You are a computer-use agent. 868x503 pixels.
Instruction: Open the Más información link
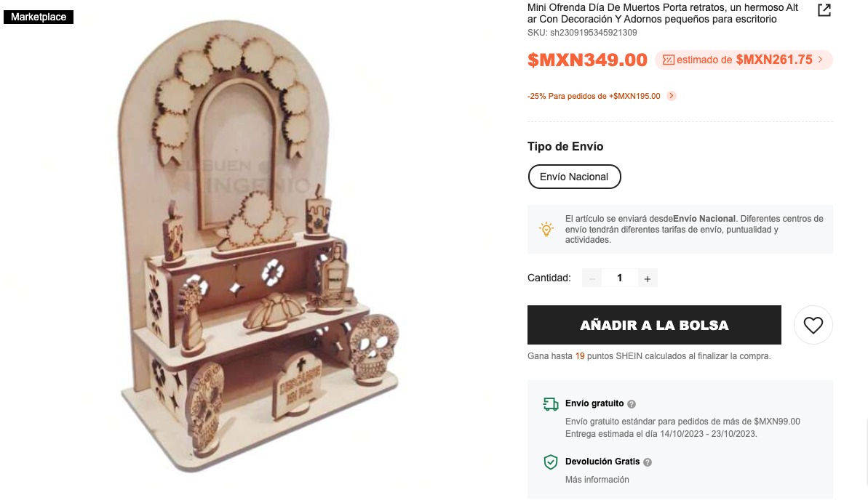[597, 480]
